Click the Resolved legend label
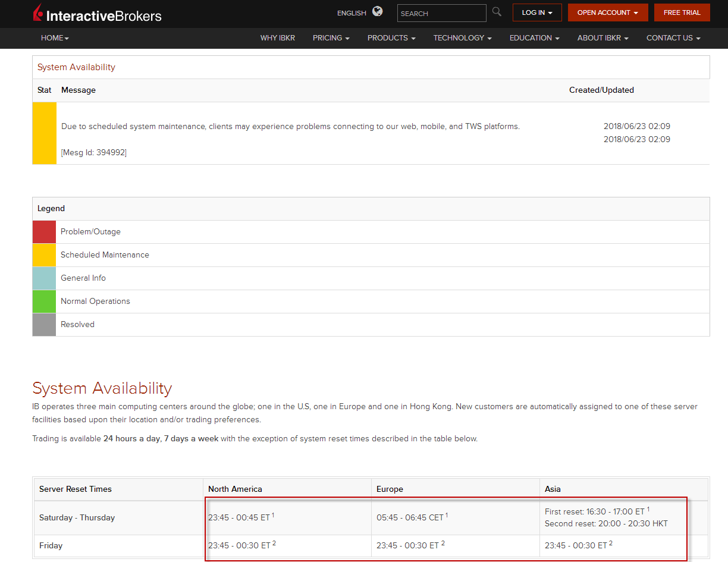Image resolution: width=728 pixels, height=562 pixels. pyautogui.click(x=77, y=325)
